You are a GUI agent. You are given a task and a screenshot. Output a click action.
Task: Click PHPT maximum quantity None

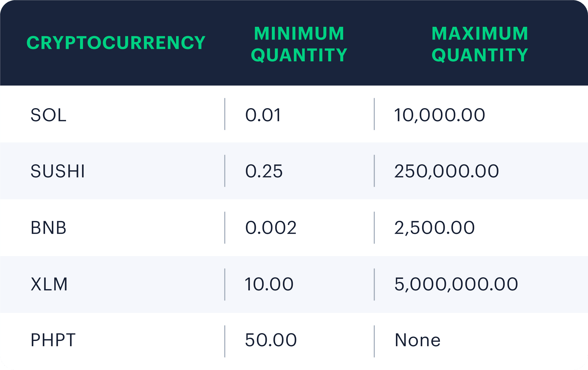[x=418, y=340]
